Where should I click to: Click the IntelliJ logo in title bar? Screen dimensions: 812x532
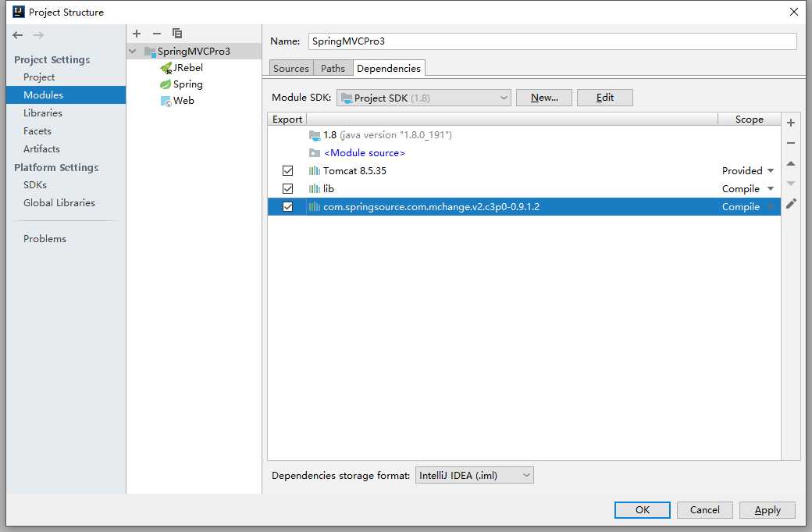pos(19,12)
